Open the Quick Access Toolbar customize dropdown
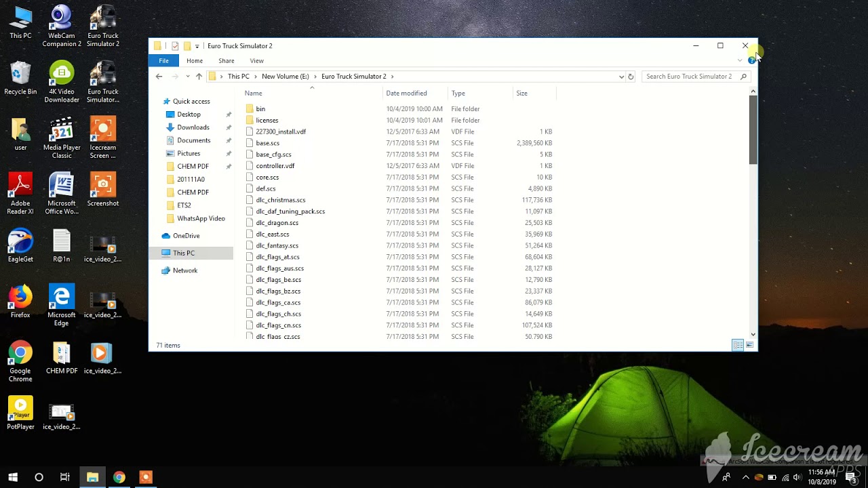 click(x=197, y=46)
